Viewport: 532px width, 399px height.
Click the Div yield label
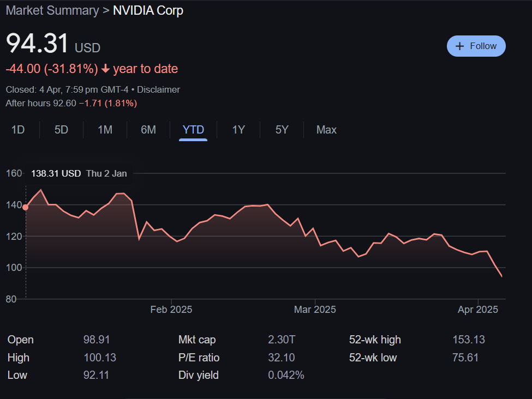tap(199, 375)
